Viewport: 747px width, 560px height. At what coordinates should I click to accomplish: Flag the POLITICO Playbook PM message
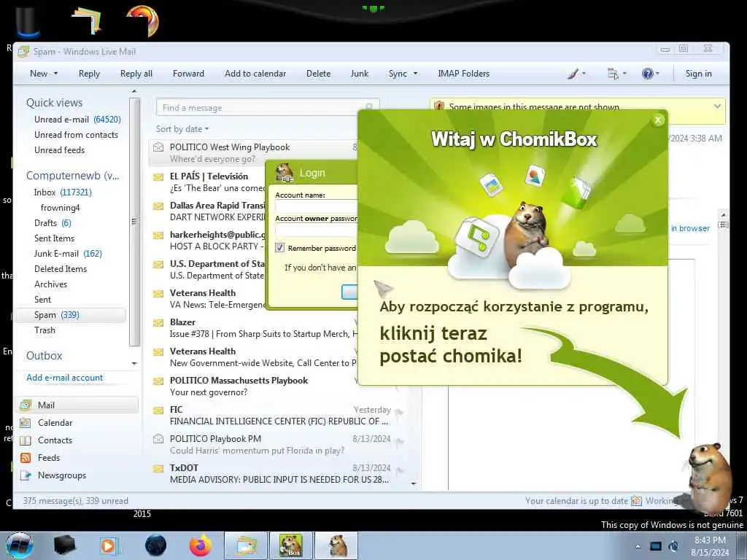pos(399,441)
